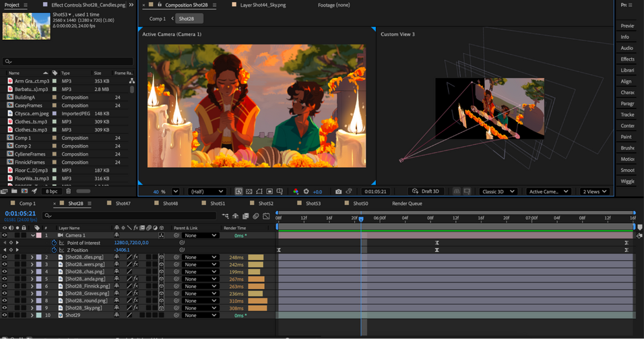Open the Graph Editor icon in timeline
The image size is (644, 339).
point(266,216)
